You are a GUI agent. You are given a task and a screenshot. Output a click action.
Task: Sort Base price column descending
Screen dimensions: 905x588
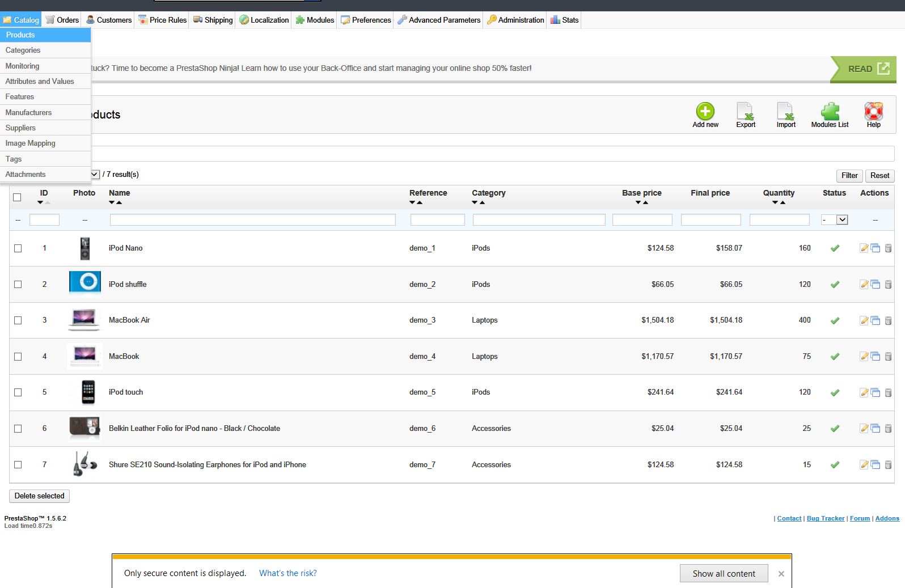tap(638, 202)
